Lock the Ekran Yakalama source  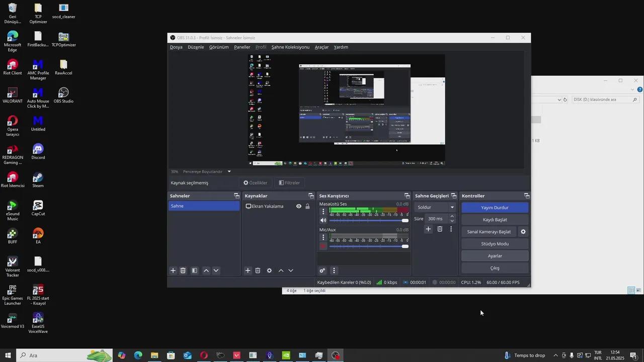[x=307, y=206]
